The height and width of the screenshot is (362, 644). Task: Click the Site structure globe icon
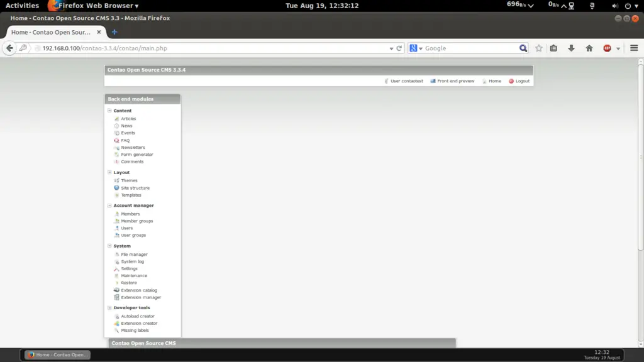pyautogui.click(x=116, y=188)
